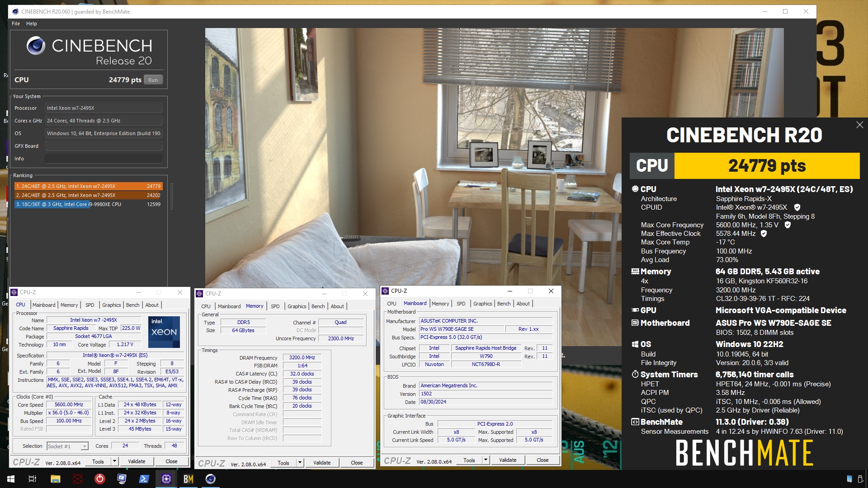This screenshot has width=868, height=488.
Task: Click Validate in the CPU-Z Mainboard window
Action: pyautogui.click(x=508, y=460)
